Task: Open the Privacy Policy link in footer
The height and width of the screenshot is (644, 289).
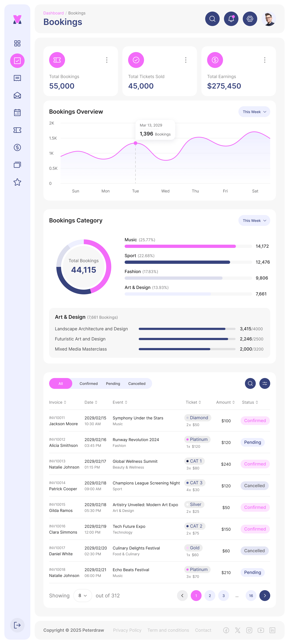Action: (127, 630)
